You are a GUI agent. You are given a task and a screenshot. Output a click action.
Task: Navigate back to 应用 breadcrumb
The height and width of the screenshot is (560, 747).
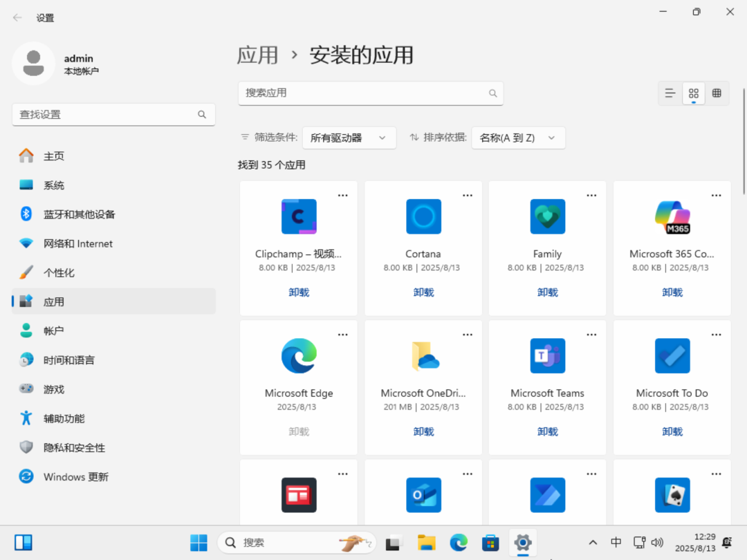coord(257,55)
